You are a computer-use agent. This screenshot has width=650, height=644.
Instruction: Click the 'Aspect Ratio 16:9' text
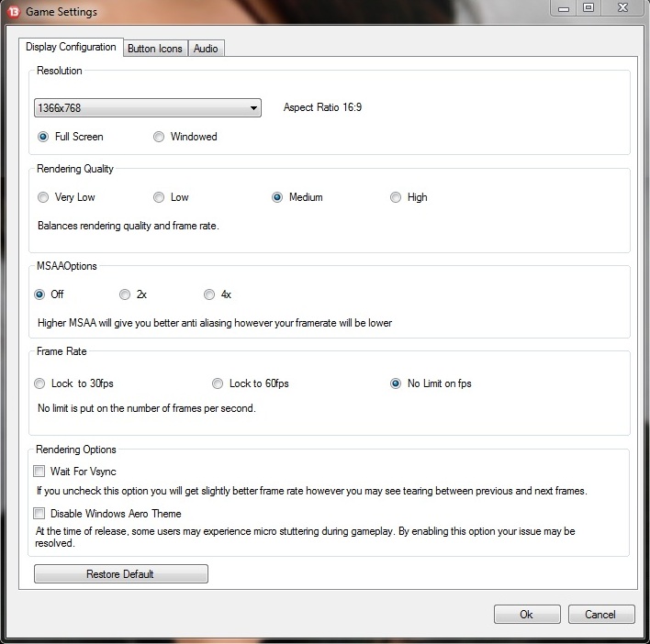coord(322,107)
